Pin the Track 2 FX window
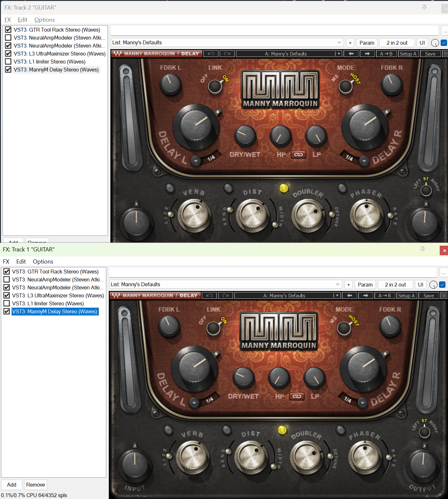The height and width of the screenshot is (499, 448). (x=424, y=7)
